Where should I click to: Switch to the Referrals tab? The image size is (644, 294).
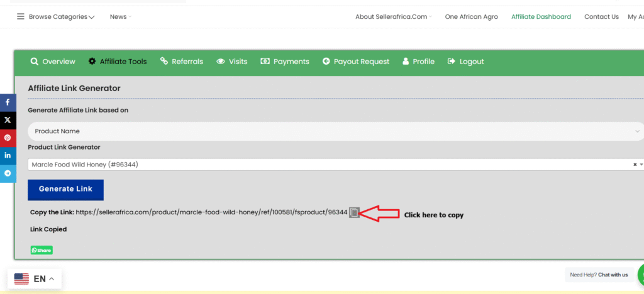pos(182,62)
